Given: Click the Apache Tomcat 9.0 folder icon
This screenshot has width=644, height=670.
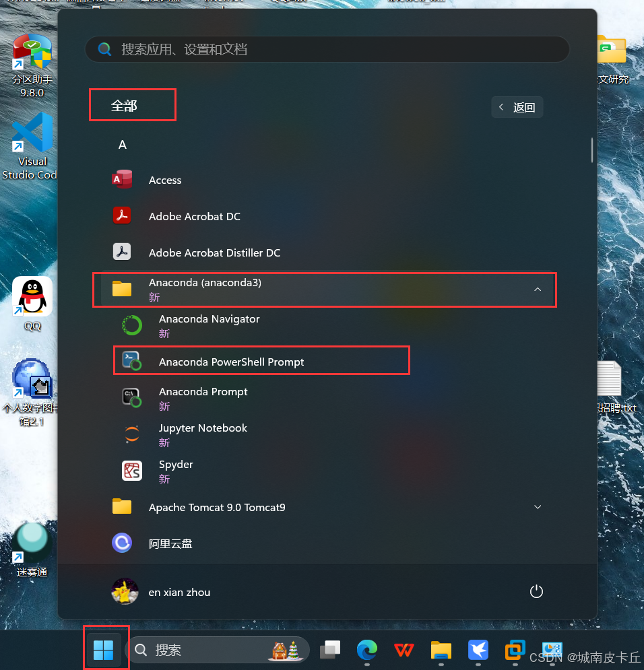Looking at the screenshot, I should coord(122,507).
